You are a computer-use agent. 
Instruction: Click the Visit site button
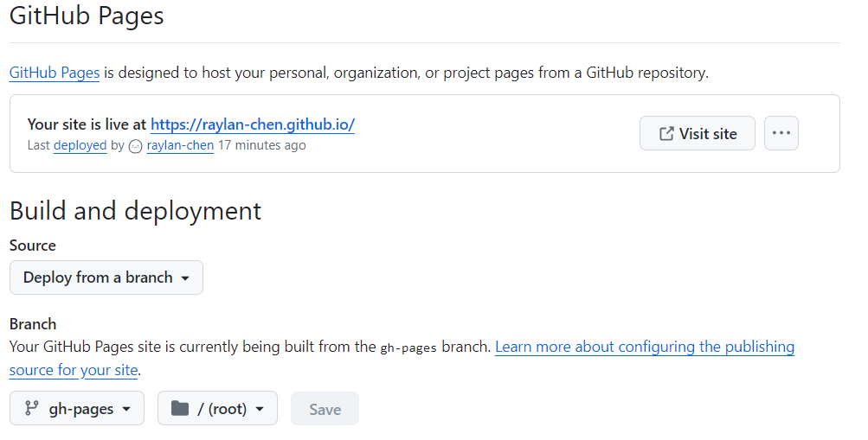pyautogui.click(x=697, y=133)
